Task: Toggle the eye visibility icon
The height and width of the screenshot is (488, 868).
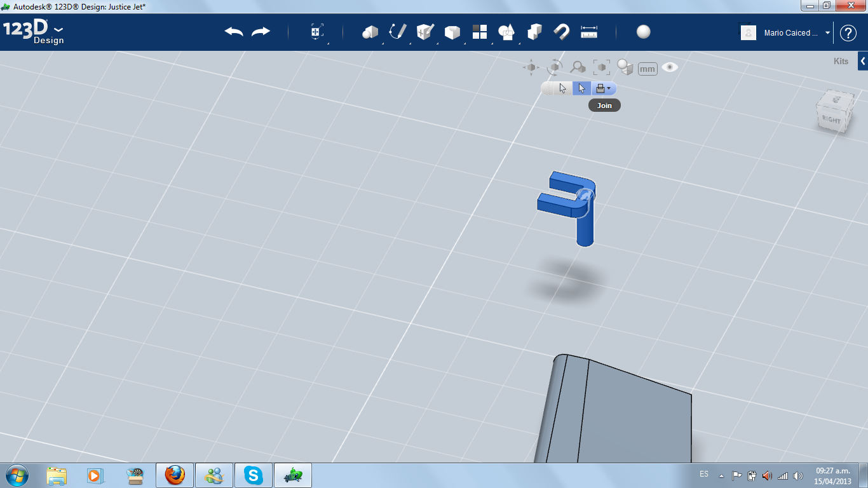Action: click(670, 67)
